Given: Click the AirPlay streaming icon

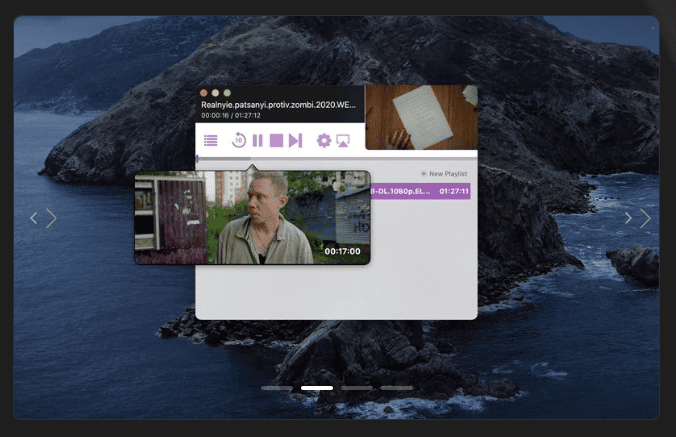Looking at the screenshot, I should pos(343,140).
